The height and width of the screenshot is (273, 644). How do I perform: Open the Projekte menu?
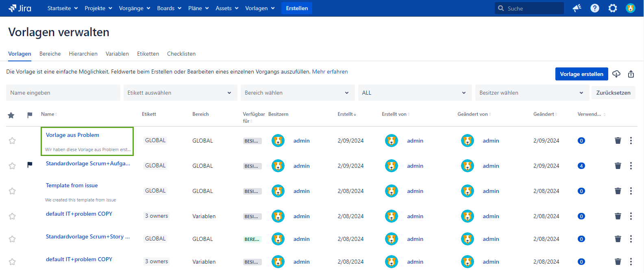(x=98, y=8)
